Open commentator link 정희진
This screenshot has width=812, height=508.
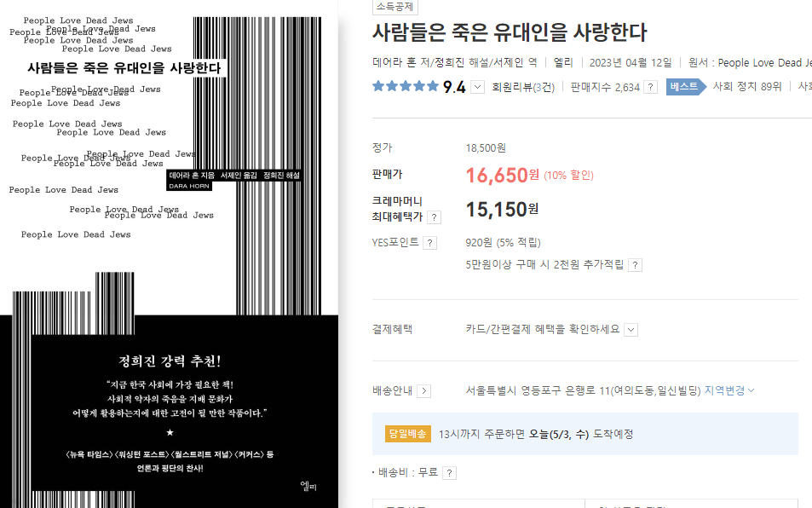coord(449,63)
